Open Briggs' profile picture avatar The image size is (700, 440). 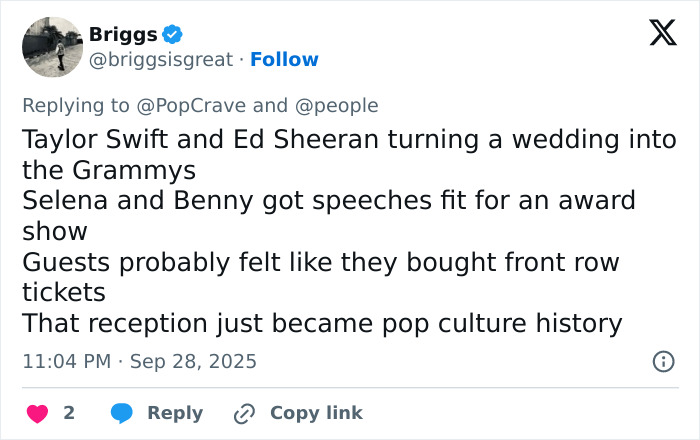point(51,47)
